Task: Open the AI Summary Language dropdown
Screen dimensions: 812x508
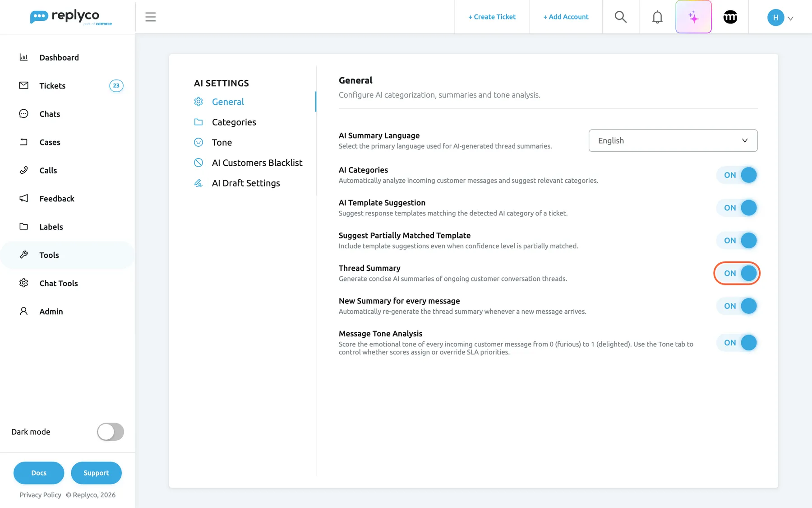Action: coord(673,140)
